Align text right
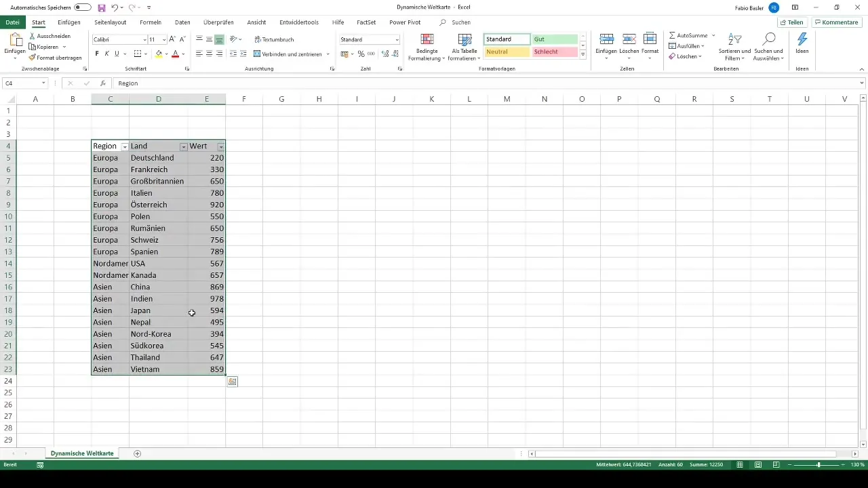The width and height of the screenshot is (868, 488). click(219, 54)
